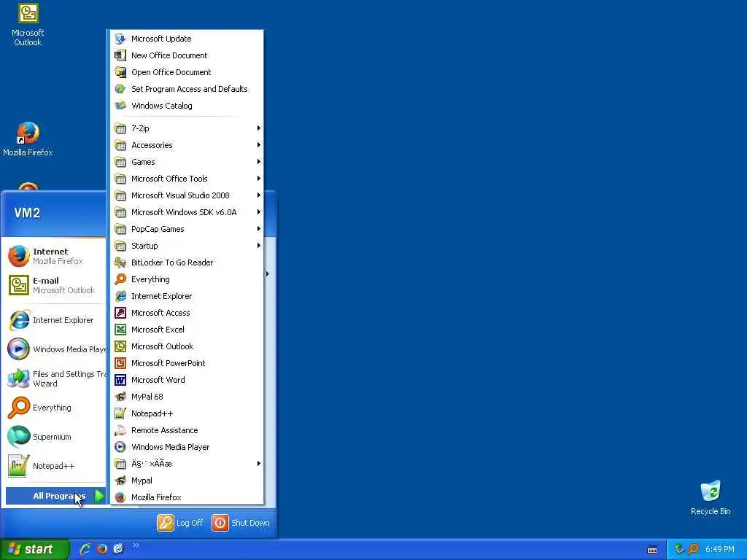Select Mozilla Firefox desktop shortcut

(x=28, y=139)
